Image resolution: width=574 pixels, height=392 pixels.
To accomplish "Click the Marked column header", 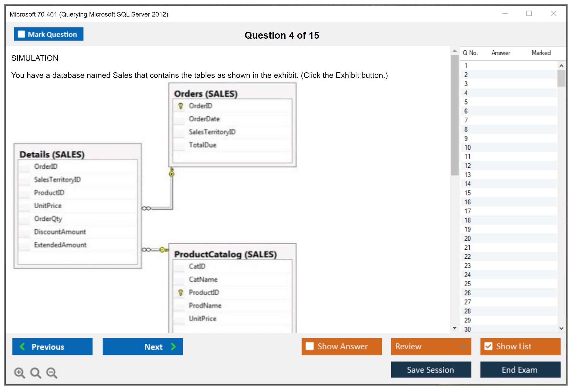I will (x=541, y=53).
